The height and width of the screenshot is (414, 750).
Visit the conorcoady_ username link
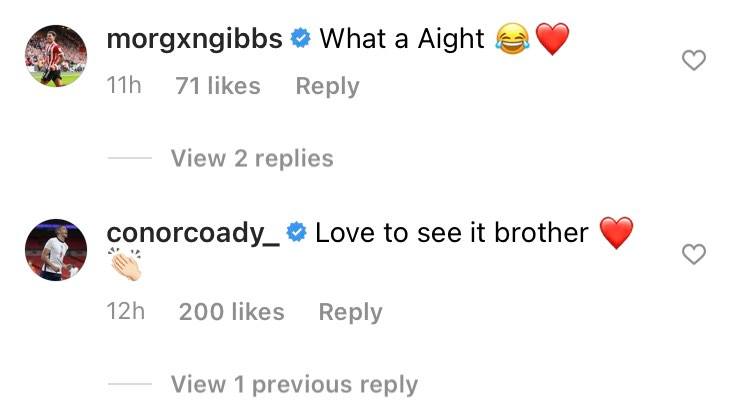pos(193,233)
